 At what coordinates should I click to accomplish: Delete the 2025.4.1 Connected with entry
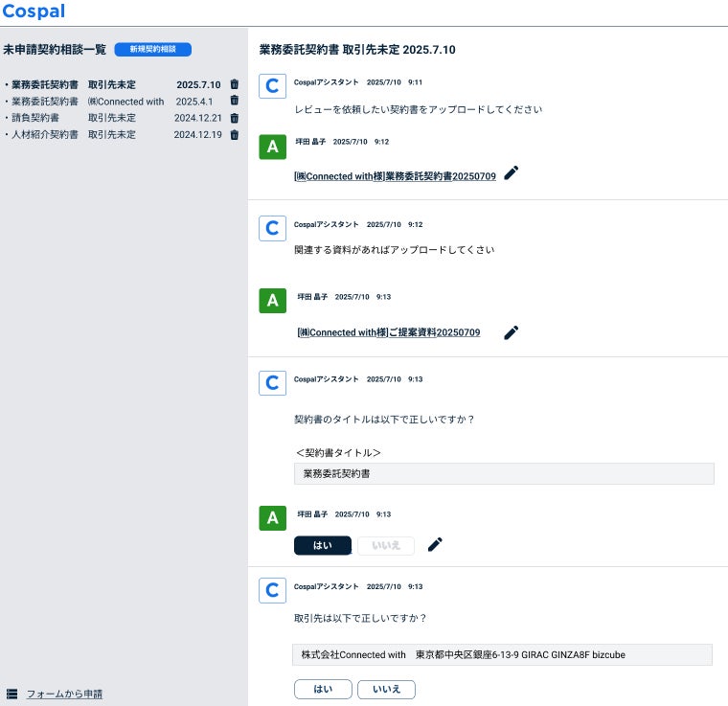coord(235,101)
